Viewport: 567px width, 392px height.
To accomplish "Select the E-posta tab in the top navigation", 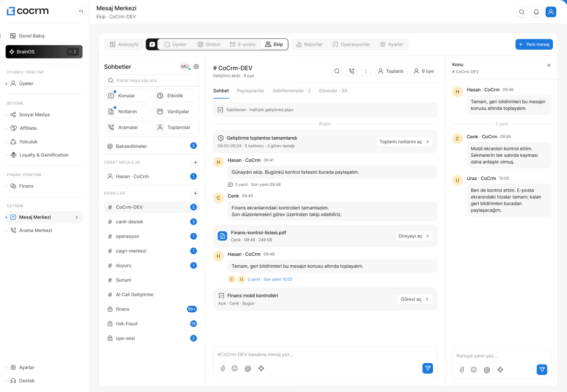I will coord(242,44).
